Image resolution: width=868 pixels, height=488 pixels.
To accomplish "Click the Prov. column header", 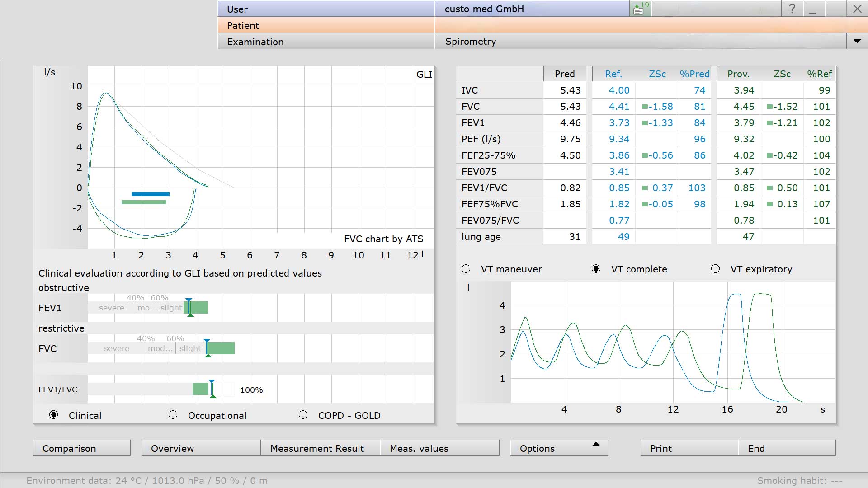I will [738, 74].
